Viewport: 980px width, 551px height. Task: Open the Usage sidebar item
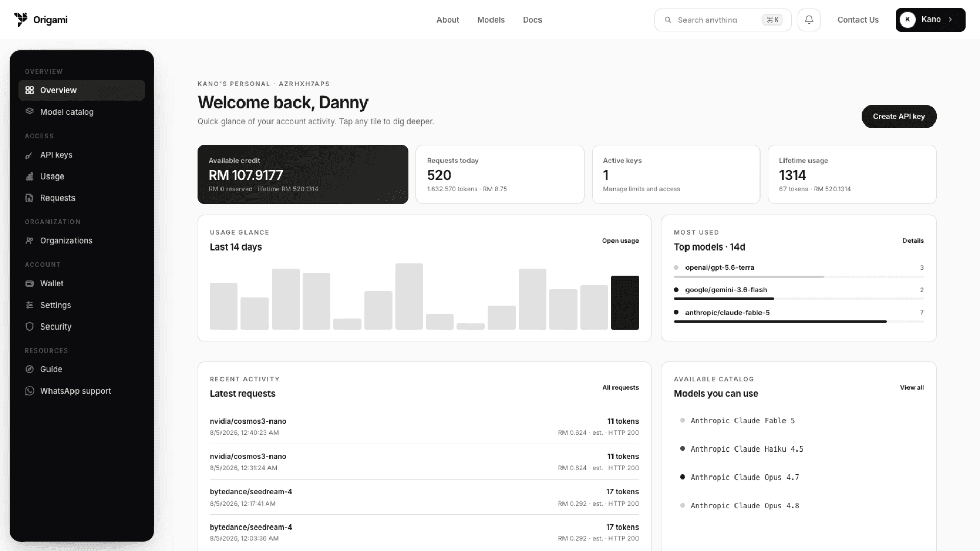(82, 177)
